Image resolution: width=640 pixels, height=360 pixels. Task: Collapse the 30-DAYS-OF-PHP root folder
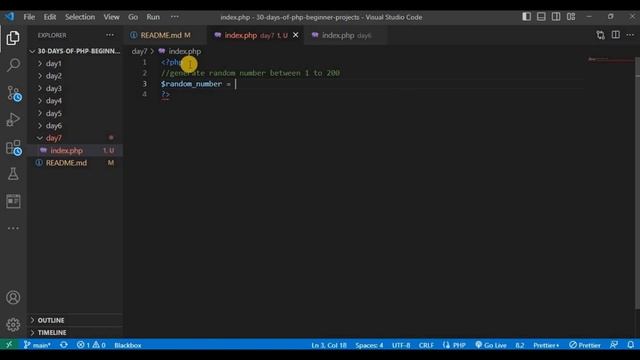76,51
